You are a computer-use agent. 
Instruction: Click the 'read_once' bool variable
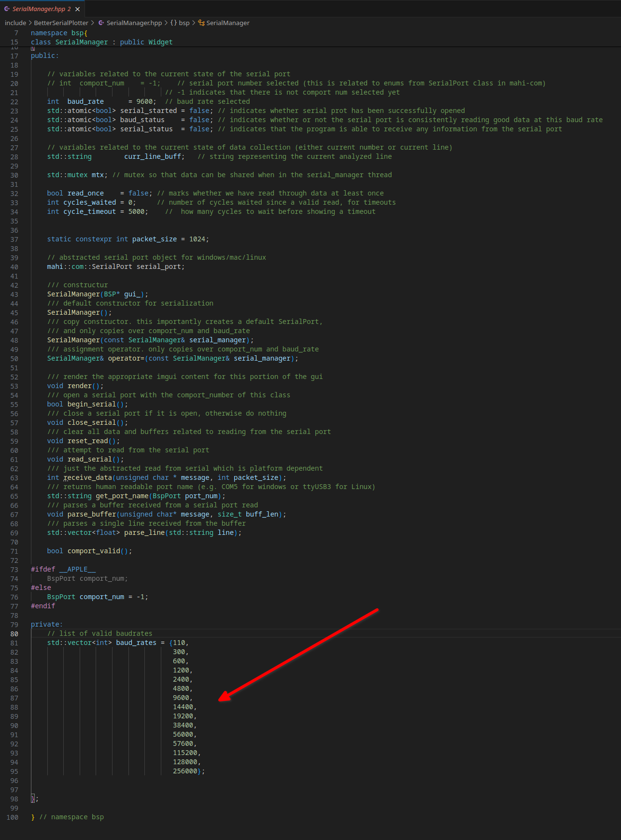85,194
